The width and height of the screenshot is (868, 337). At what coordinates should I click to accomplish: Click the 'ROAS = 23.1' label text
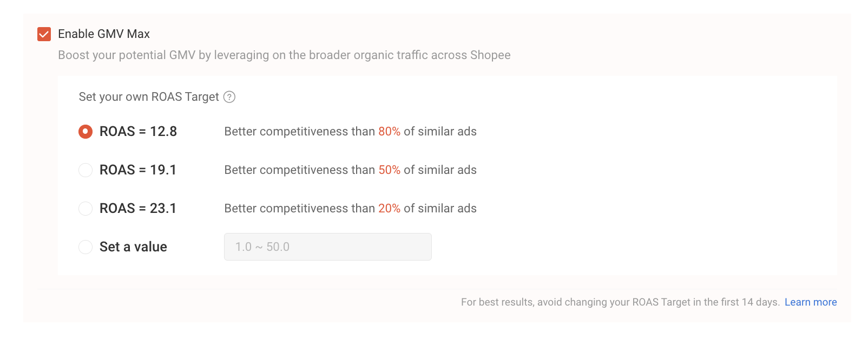tap(138, 209)
